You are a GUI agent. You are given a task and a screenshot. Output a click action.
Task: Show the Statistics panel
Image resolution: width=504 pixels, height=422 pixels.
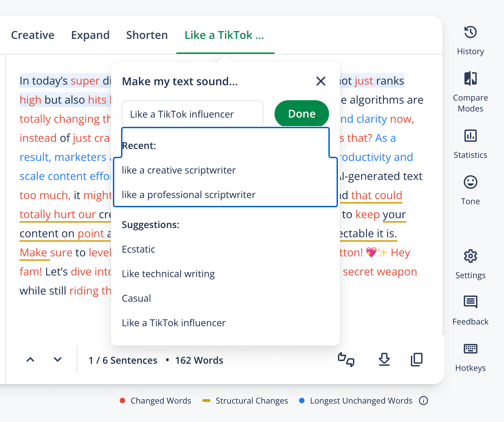(x=470, y=136)
